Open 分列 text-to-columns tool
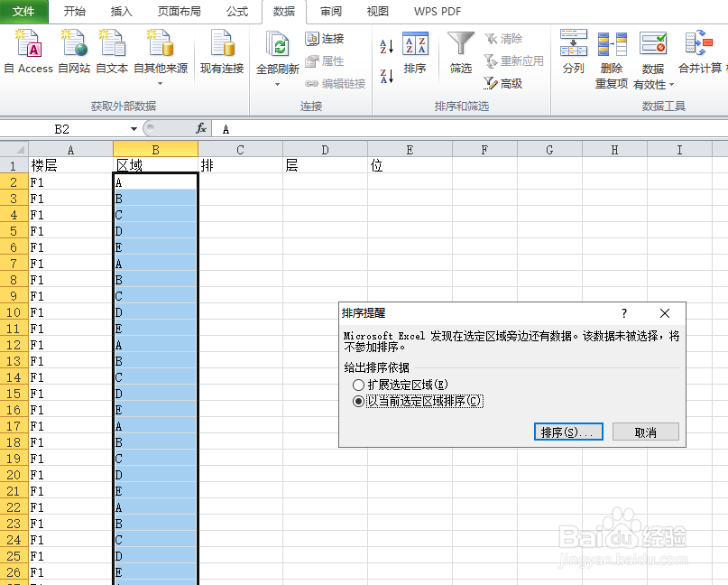The image size is (728, 585). (574, 54)
